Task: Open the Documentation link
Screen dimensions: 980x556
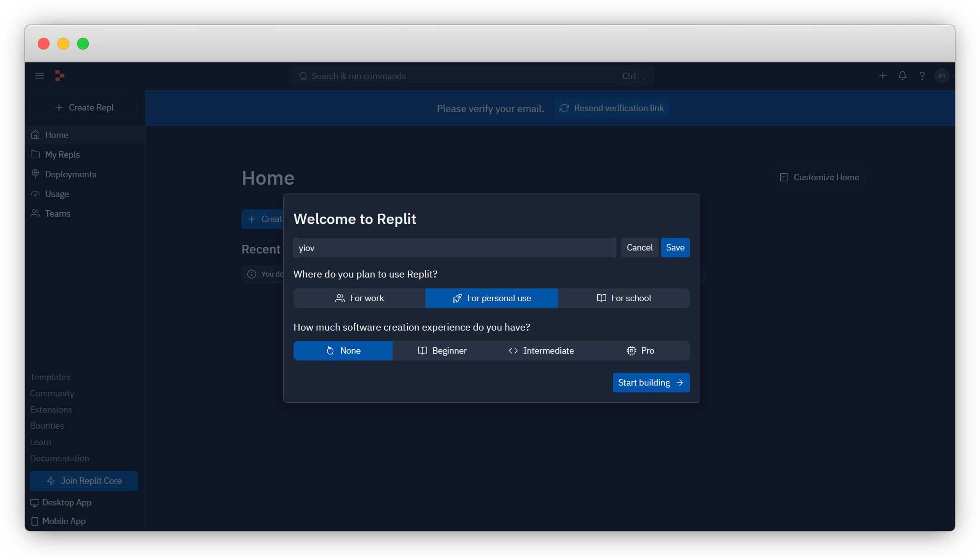Action: pyautogui.click(x=59, y=458)
